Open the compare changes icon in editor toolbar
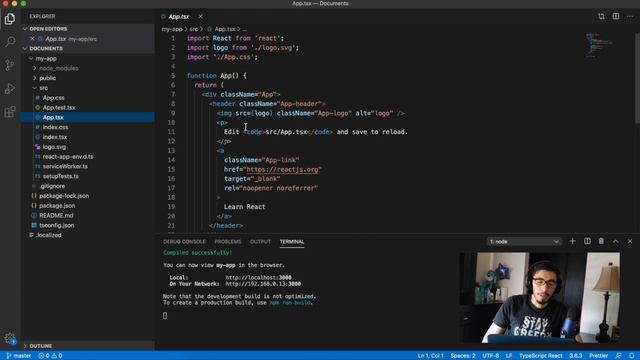 [x=601, y=16]
